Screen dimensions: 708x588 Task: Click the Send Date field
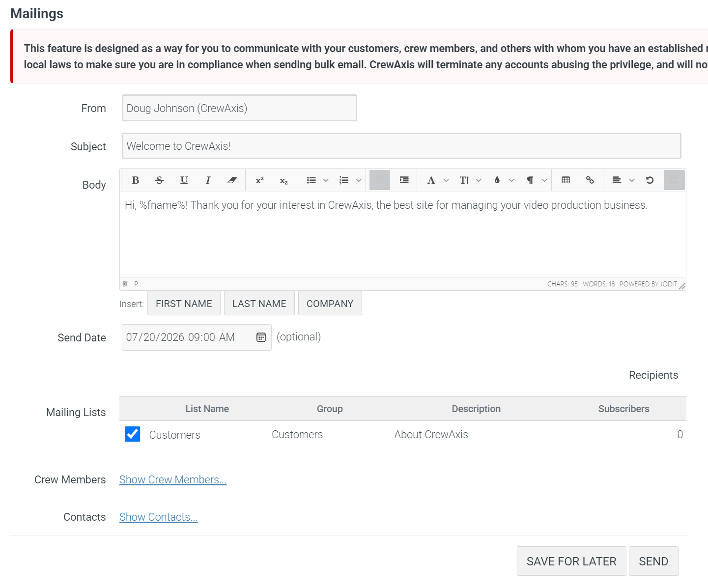click(x=197, y=337)
